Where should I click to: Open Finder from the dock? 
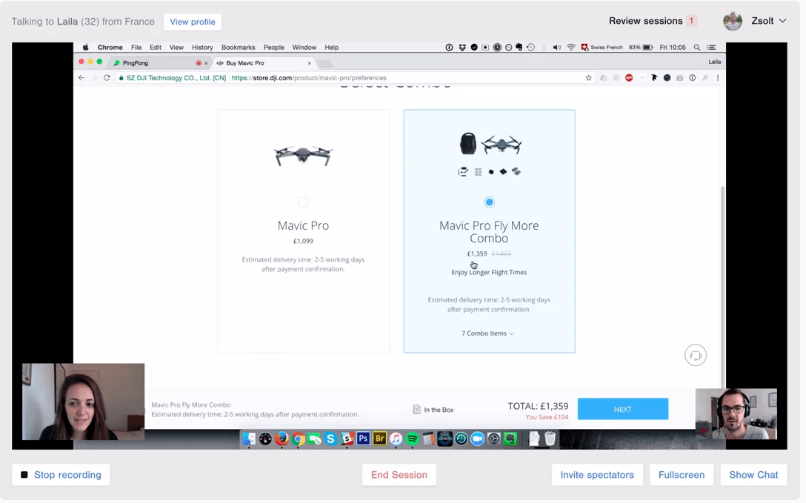[x=249, y=439]
